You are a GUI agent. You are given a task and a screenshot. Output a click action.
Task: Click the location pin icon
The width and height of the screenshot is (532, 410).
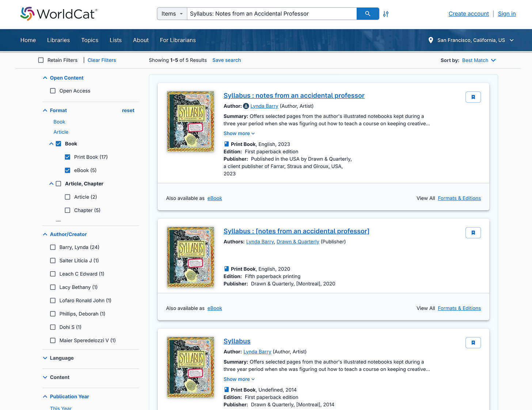coord(431,40)
